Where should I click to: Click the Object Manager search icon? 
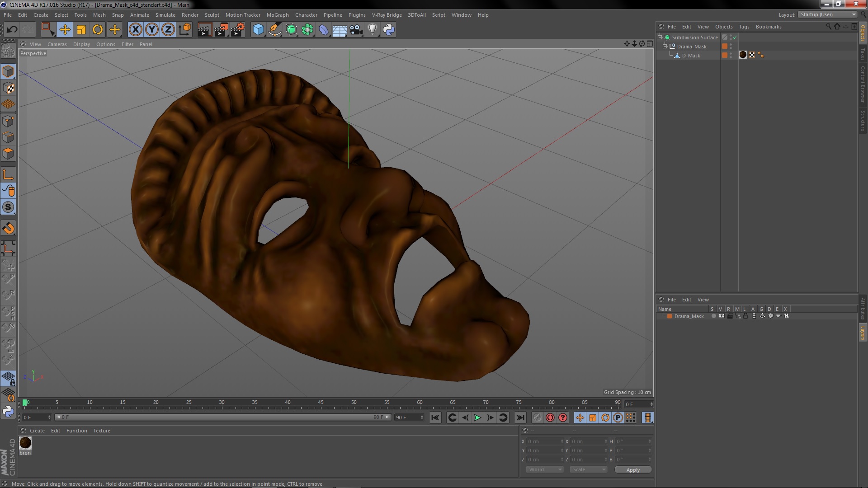pos(829,27)
